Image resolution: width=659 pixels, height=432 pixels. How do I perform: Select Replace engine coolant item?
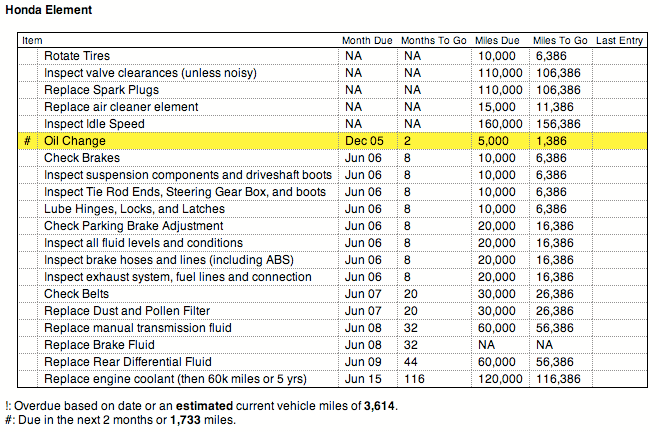[175, 379]
